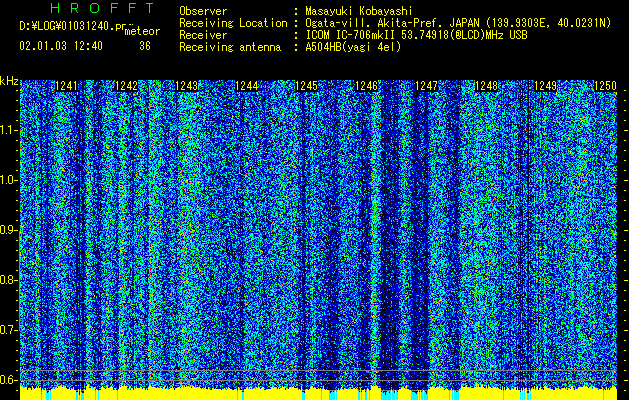Click time marker 1246
This screenshot has width=629, height=400.
(366, 86)
